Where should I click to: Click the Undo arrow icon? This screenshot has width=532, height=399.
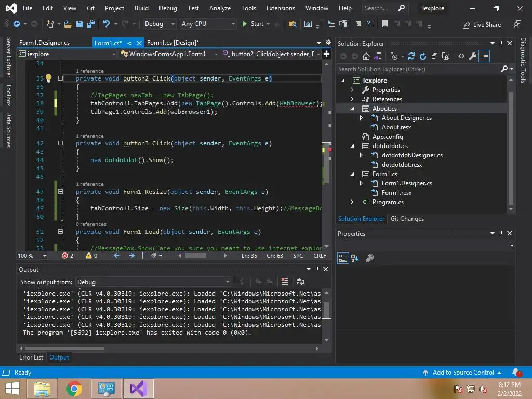107,24
